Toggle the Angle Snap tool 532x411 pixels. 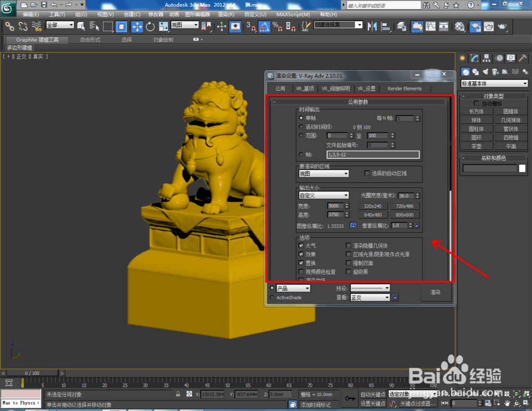264,27
